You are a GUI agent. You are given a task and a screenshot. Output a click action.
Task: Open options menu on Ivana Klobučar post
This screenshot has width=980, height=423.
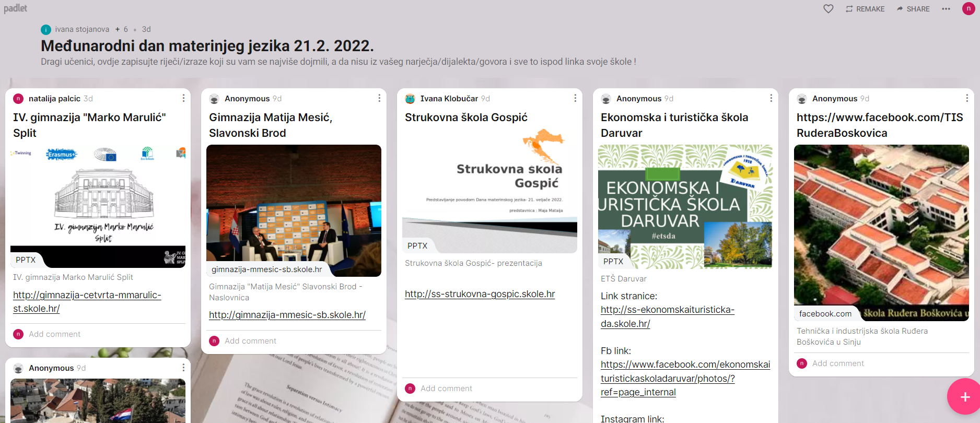[575, 98]
